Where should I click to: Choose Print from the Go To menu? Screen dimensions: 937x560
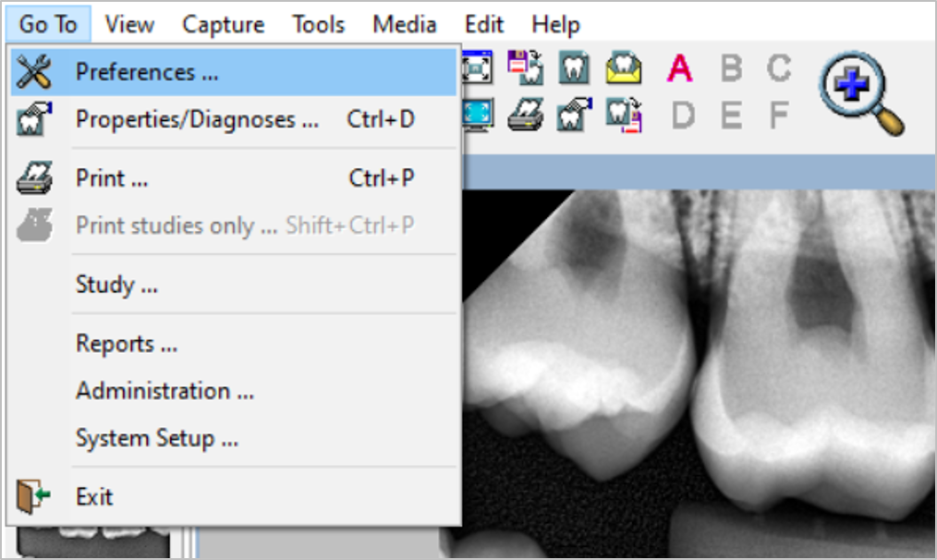click(112, 178)
